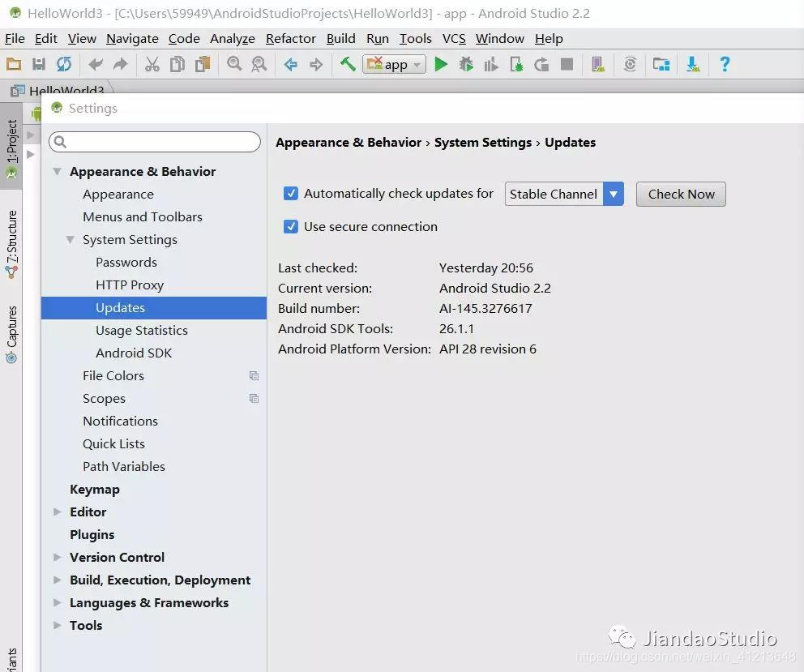Open the Stable Channel dropdown
This screenshot has width=804, height=672.
(564, 194)
